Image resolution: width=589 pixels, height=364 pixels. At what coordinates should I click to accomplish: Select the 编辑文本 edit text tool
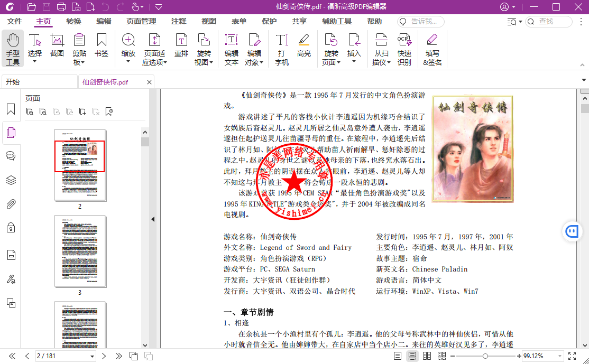(x=232, y=49)
